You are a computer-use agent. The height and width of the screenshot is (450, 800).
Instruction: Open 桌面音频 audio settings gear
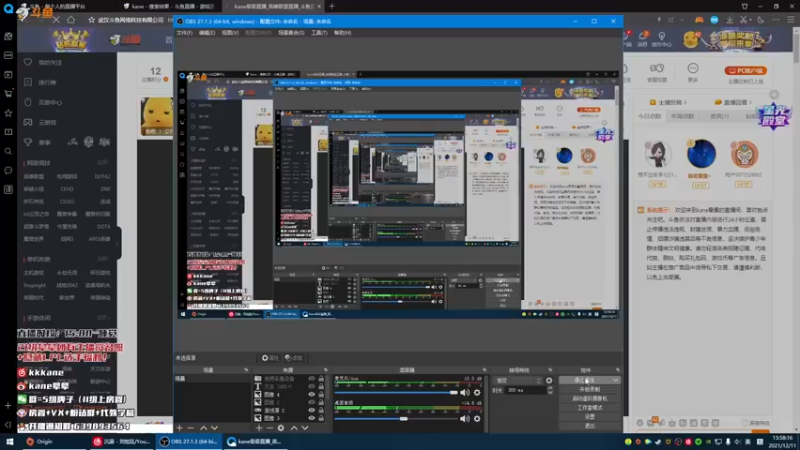(477, 418)
